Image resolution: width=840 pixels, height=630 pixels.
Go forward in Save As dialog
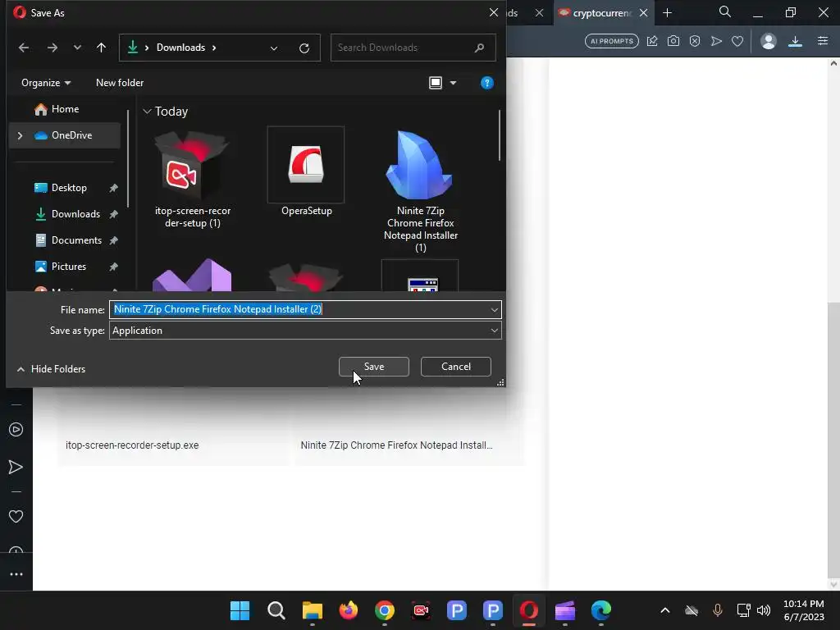[x=52, y=48]
